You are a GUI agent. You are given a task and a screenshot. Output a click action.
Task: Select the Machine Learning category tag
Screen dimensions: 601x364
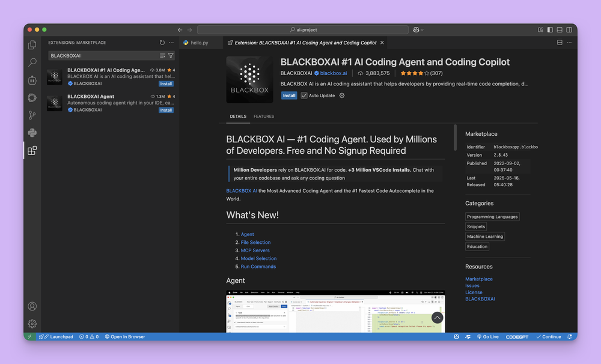(x=485, y=237)
